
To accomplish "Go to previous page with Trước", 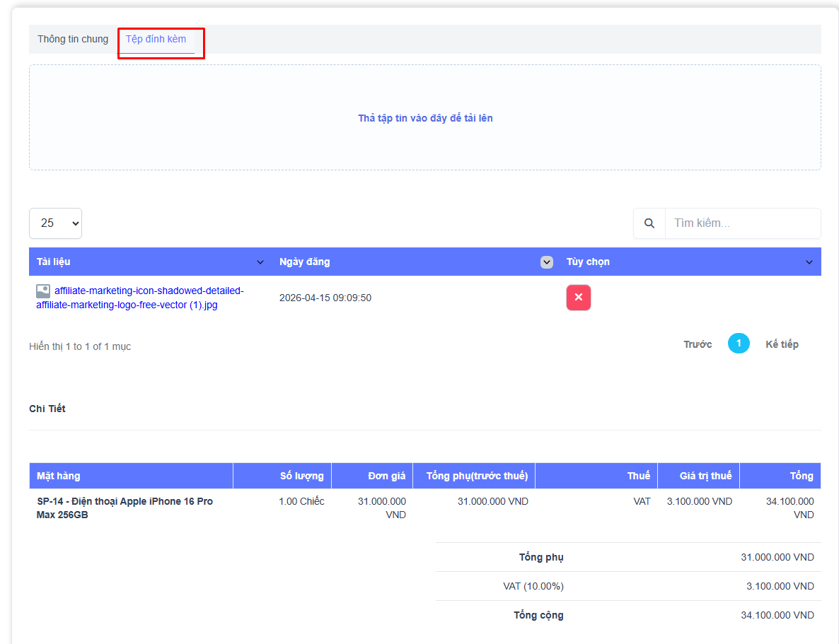I will (x=698, y=344).
